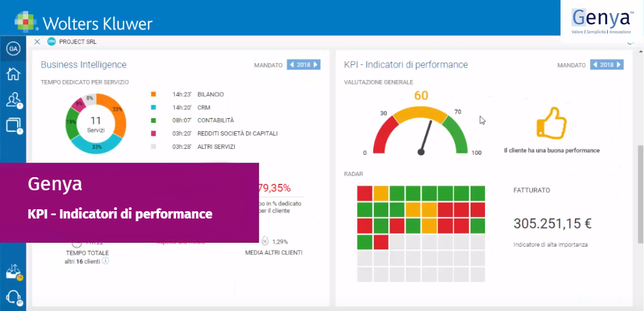This screenshot has height=311, width=644.
Task: Go to previous year in Business Intelligence panel
Action: coord(291,64)
